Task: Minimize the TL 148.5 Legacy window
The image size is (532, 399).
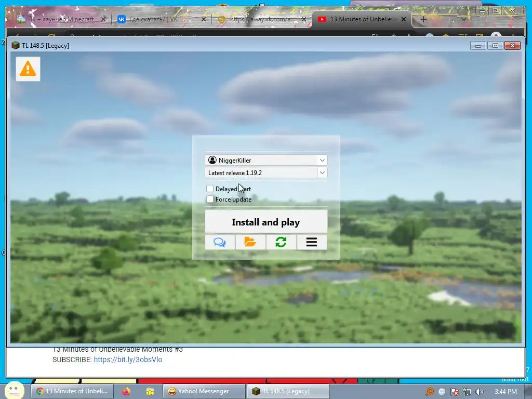Action: [x=478, y=46]
